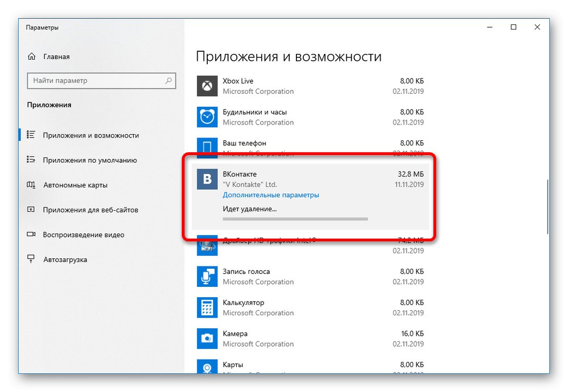
Task: Click the Будильники и часы alarm clock icon
Action: tap(207, 117)
